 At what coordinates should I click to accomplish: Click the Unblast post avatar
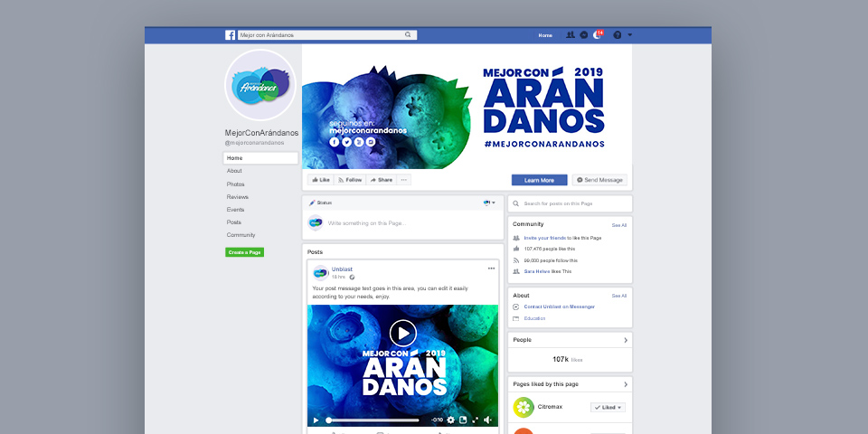pyautogui.click(x=320, y=272)
